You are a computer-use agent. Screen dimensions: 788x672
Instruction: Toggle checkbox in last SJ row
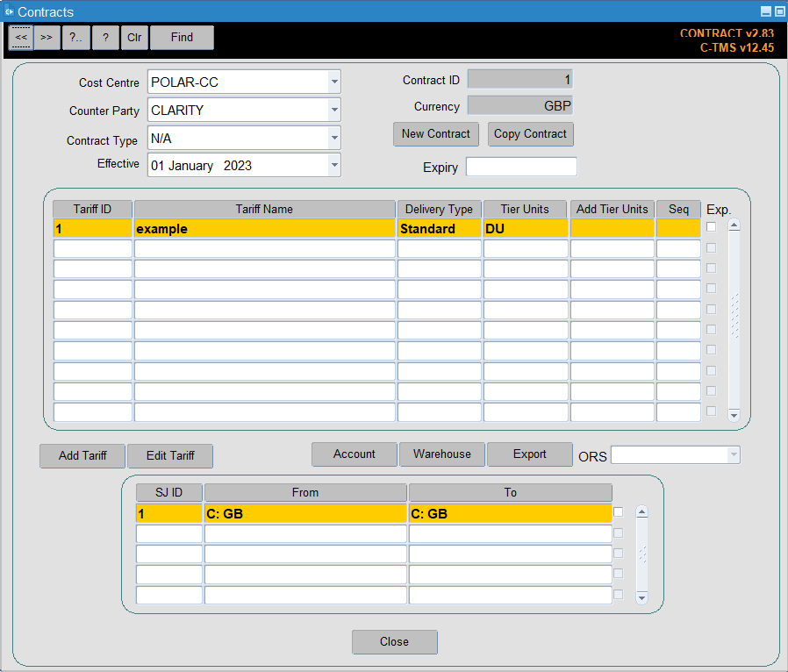coord(618,594)
